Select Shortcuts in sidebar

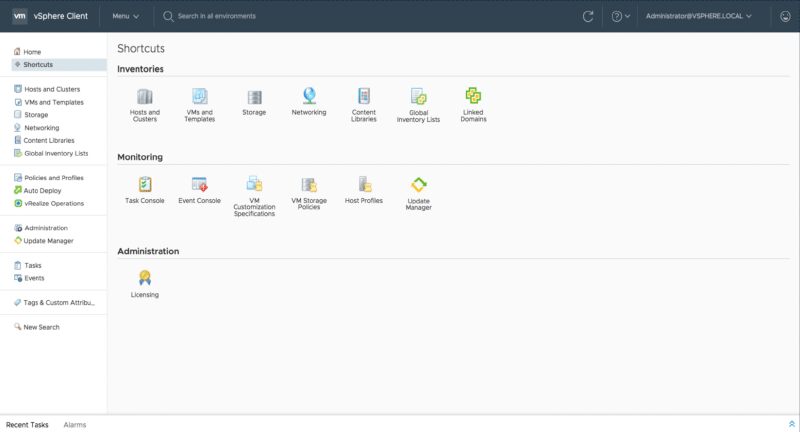click(59, 65)
